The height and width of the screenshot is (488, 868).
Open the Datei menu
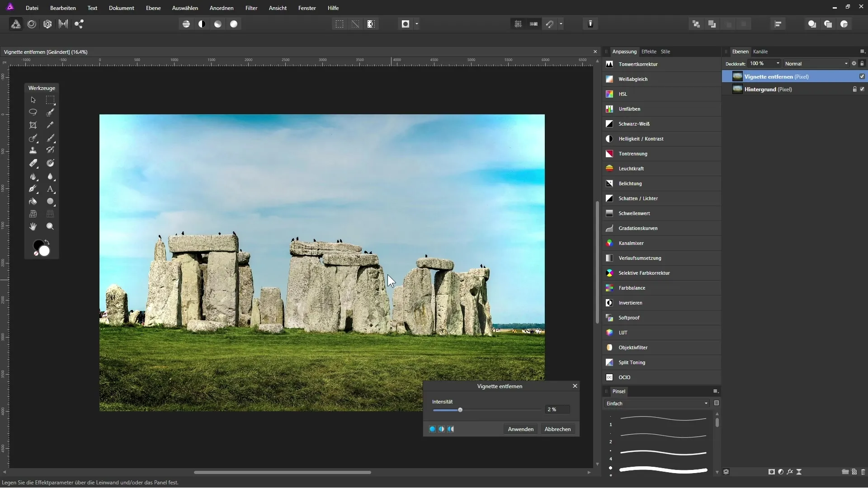pyautogui.click(x=32, y=8)
